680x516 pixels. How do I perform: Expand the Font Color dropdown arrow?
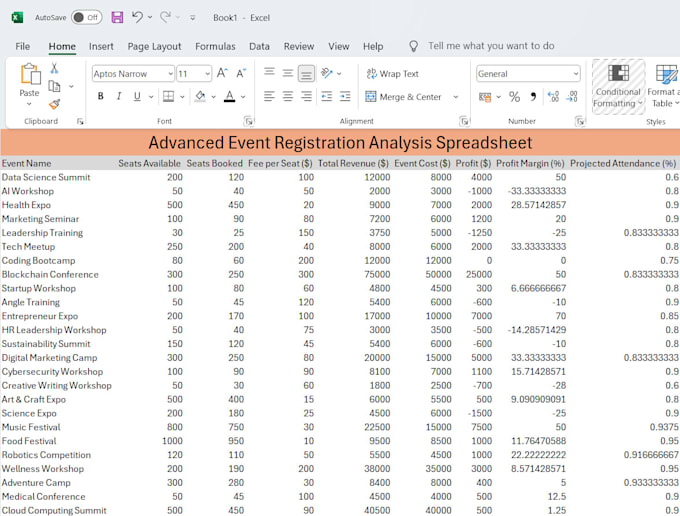click(x=243, y=97)
